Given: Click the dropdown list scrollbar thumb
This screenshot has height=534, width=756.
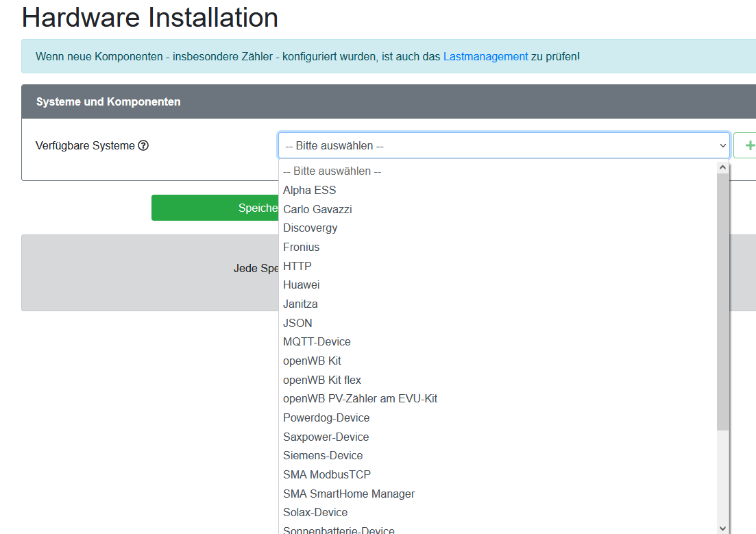Looking at the screenshot, I should pyautogui.click(x=722, y=302).
